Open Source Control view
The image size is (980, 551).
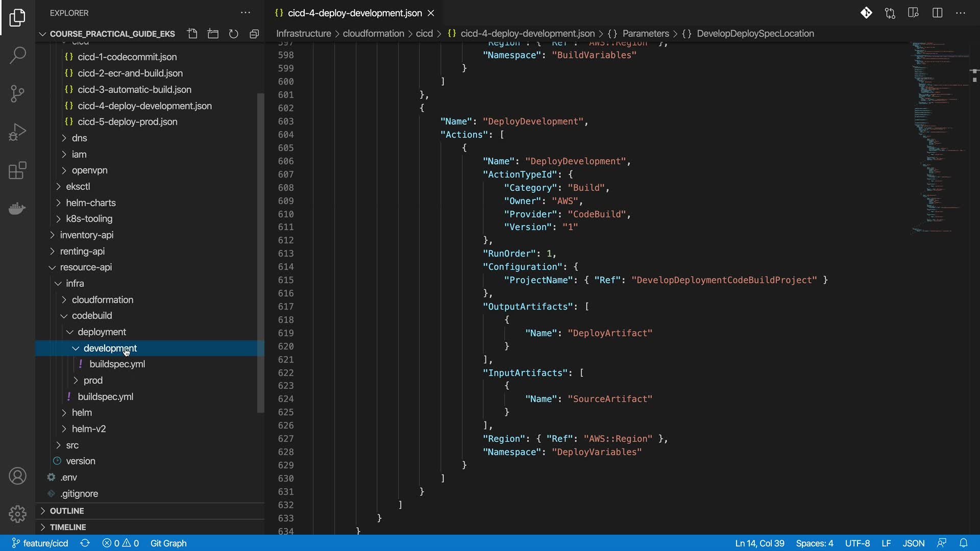pos(17,93)
